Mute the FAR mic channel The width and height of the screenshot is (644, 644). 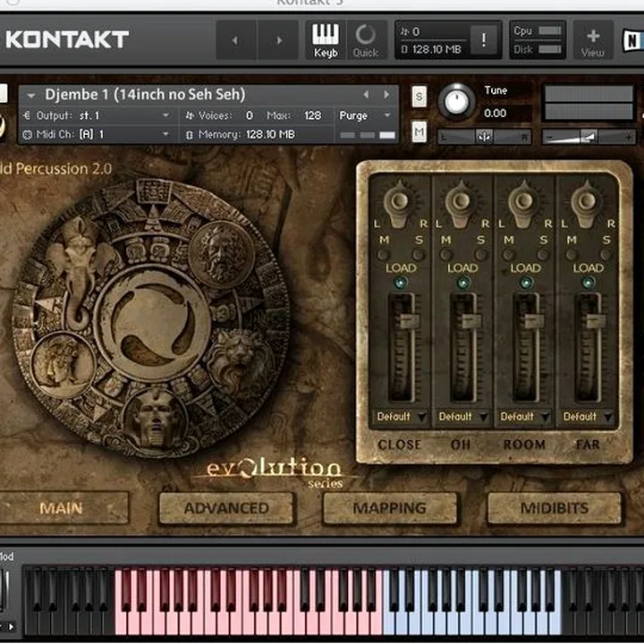point(572,255)
